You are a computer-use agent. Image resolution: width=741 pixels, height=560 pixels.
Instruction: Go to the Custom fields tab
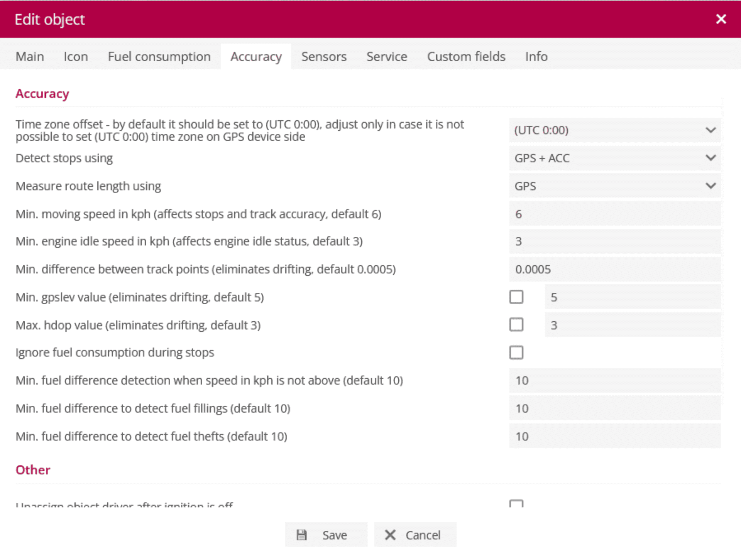point(466,57)
